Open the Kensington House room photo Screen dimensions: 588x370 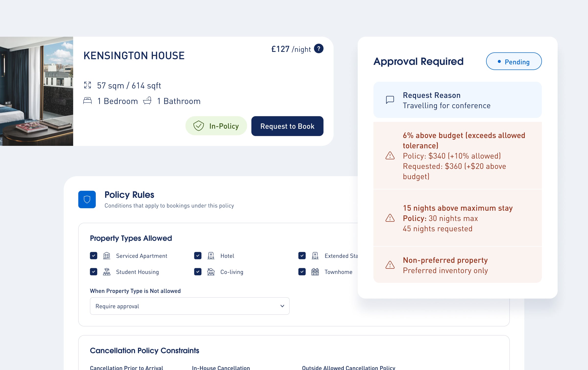(37, 91)
